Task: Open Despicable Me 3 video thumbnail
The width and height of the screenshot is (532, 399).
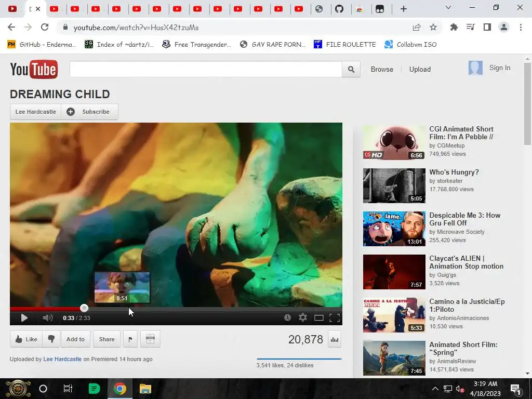Action: 394,229
